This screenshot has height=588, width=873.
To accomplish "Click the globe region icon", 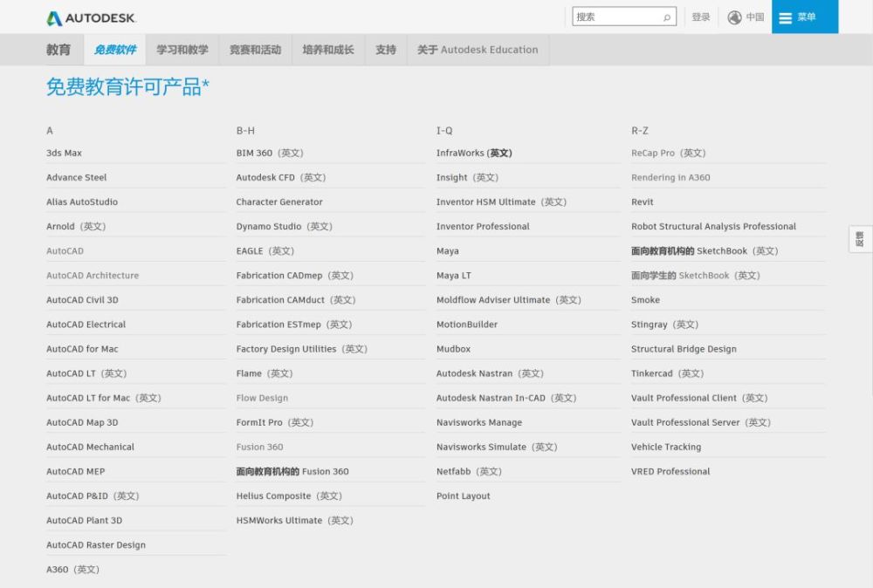I will tap(734, 17).
